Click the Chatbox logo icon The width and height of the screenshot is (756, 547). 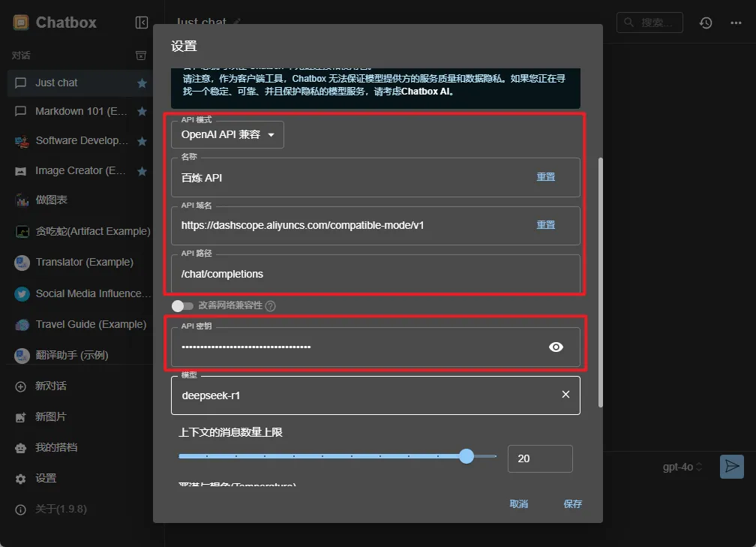[x=21, y=23]
